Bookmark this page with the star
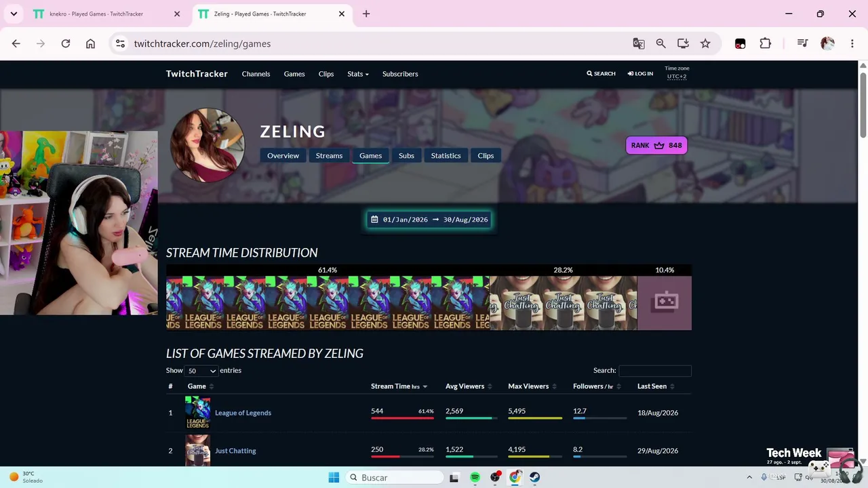Image resolution: width=868 pixels, height=488 pixels. point(705,43)
